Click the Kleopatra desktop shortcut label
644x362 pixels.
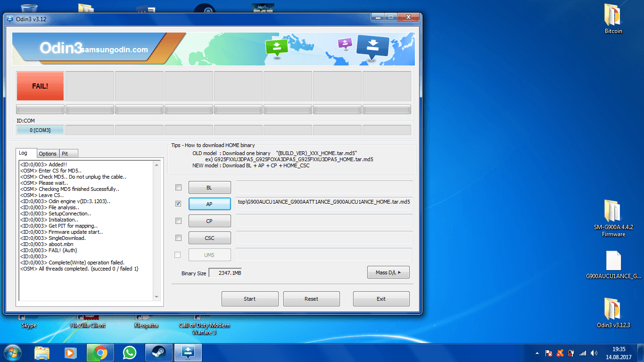pos(146,325)
